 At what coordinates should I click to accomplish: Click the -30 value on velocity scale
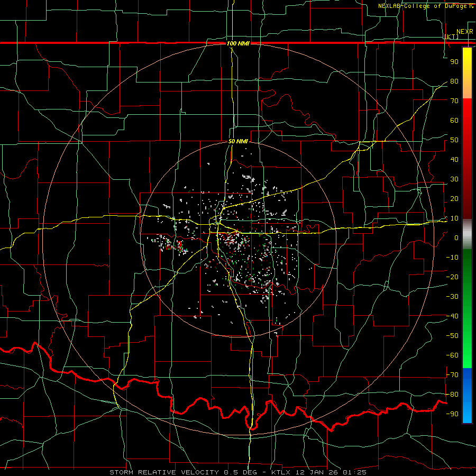point(452,297)
